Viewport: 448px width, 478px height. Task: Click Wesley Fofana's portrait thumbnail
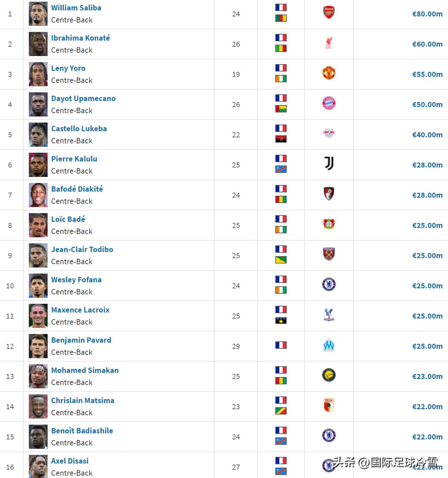click(x=38, y=286)
